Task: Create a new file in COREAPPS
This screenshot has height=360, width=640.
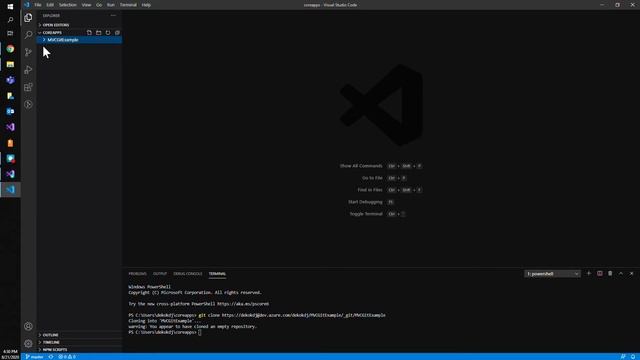Action: click(89, 32)
